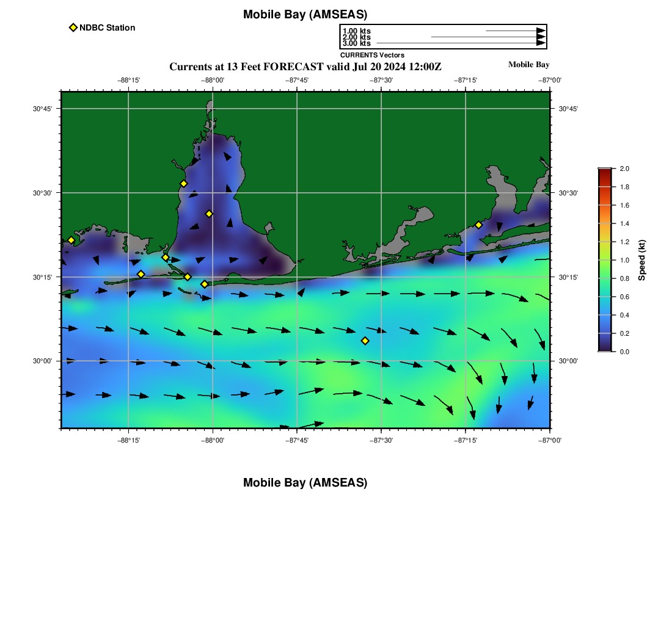The height and width of the screenshot is (641, 672).
Task: Click the dark purple bottom of the colorbar
Action: tap(605, 348)
